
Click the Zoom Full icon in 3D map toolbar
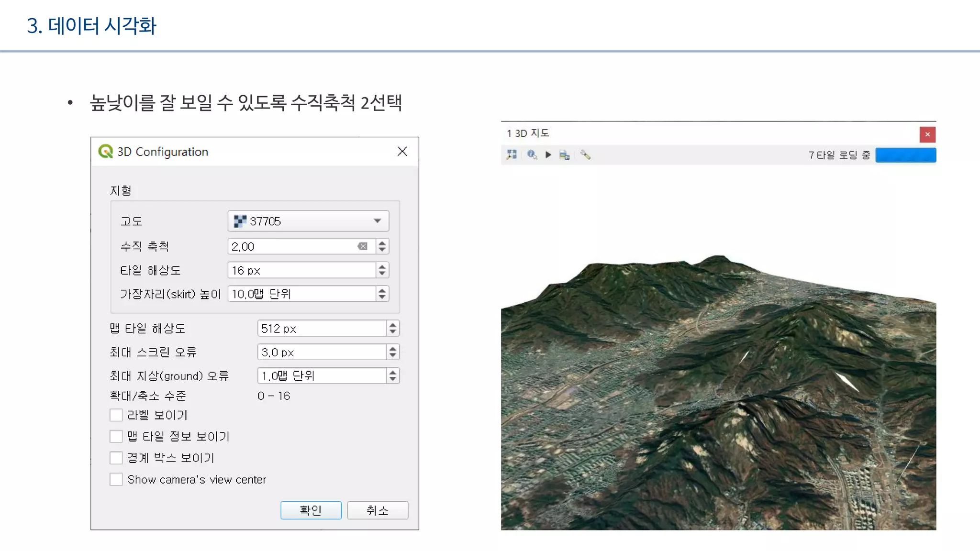512,154
